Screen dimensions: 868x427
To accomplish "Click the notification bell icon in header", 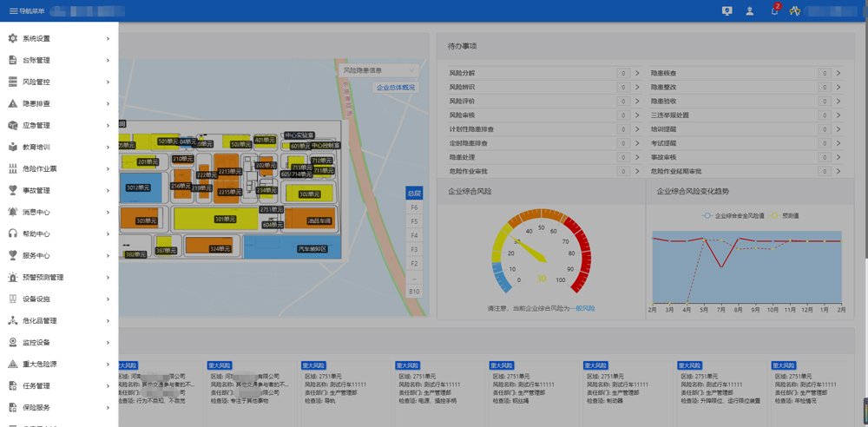I will pyautogui.click(x=774, y=11).
